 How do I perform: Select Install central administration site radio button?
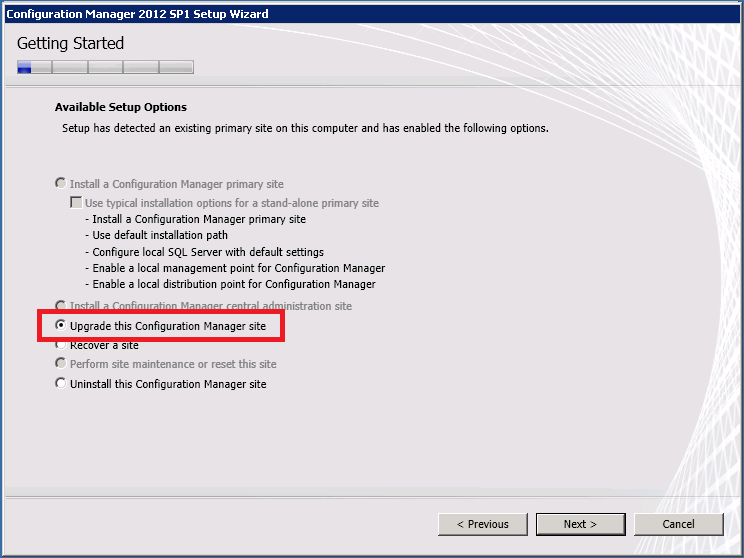pyautogui.click(x=60, y=305)
